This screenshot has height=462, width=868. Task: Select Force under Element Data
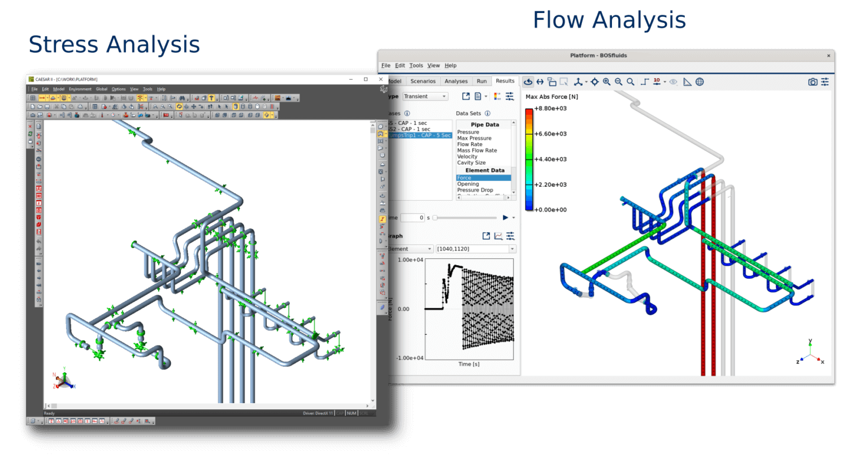[x=463, y=177]
